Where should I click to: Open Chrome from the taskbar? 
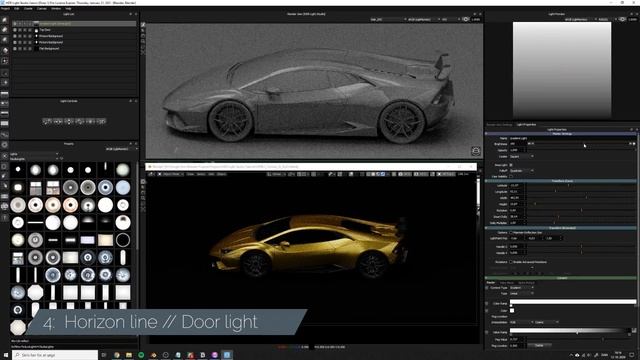117,355
